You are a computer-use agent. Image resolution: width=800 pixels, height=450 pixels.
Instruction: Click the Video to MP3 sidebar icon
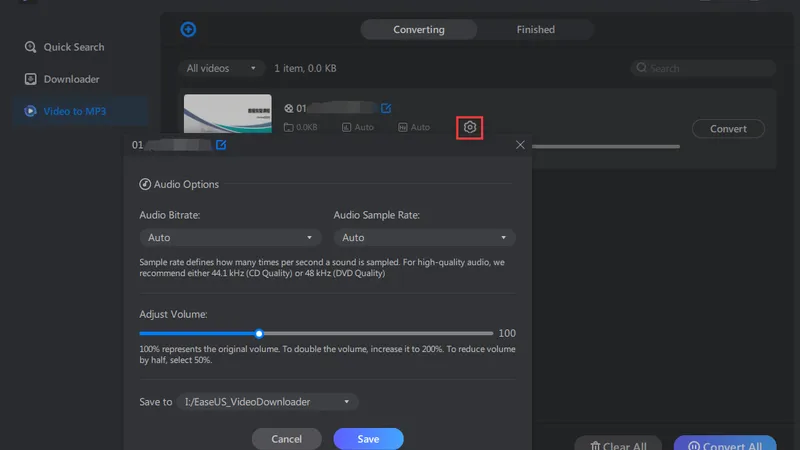click(31, 111)
